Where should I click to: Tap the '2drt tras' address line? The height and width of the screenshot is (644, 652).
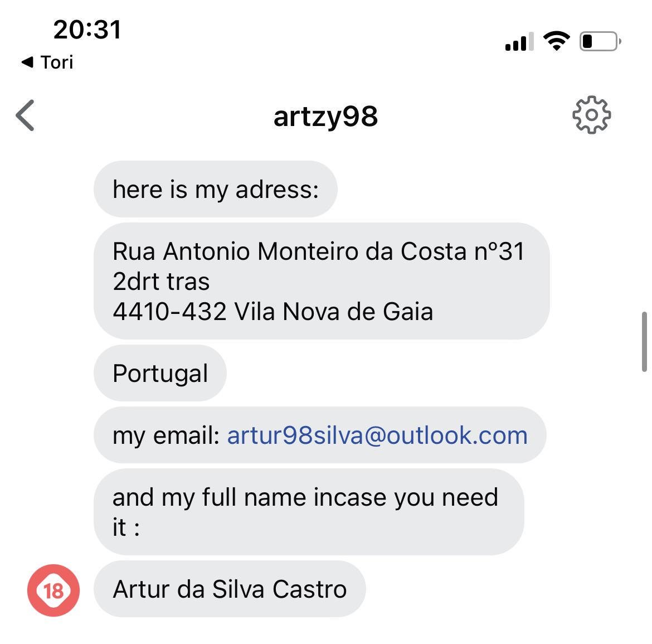[161, 282]
